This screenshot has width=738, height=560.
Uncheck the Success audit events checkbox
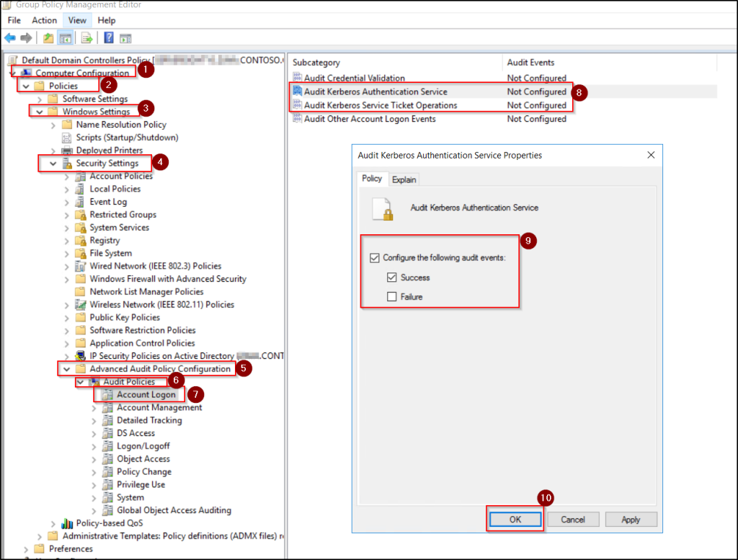point(393,277)
